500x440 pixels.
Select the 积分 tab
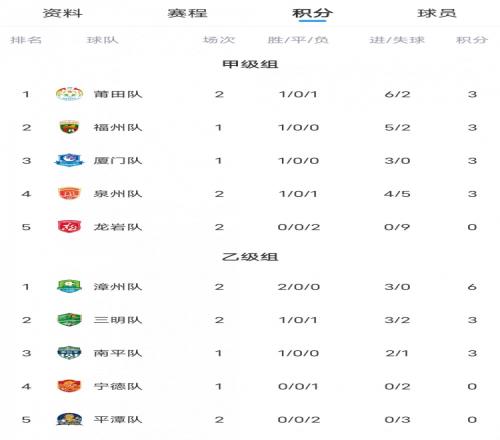(312, 13)
